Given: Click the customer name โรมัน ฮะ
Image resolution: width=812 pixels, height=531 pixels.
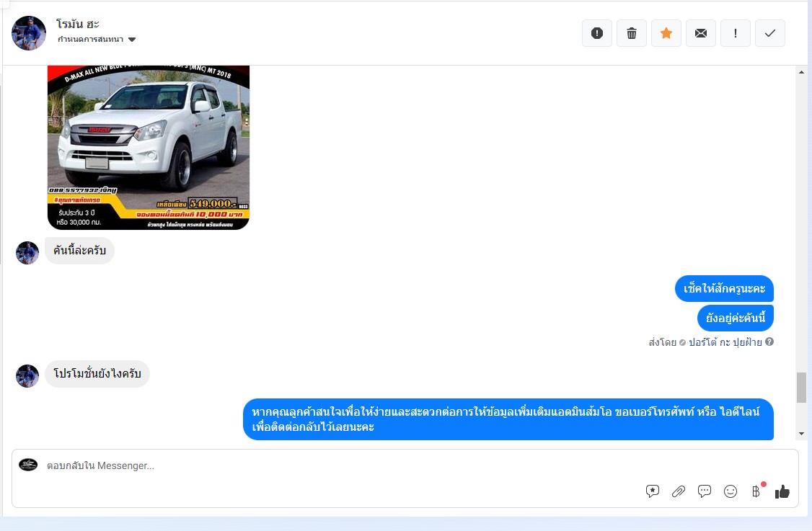Looking at the screenshot, I should (x=78, y=24).
